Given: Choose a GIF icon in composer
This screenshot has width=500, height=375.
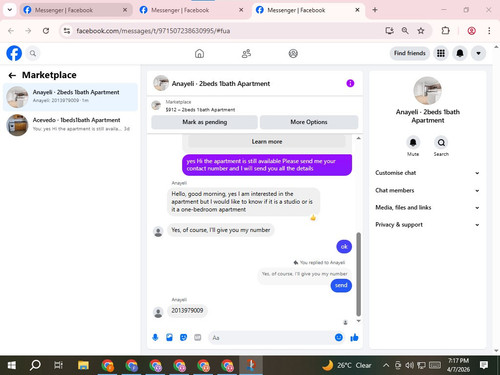Looking at the screenshot, I should 198,338.
